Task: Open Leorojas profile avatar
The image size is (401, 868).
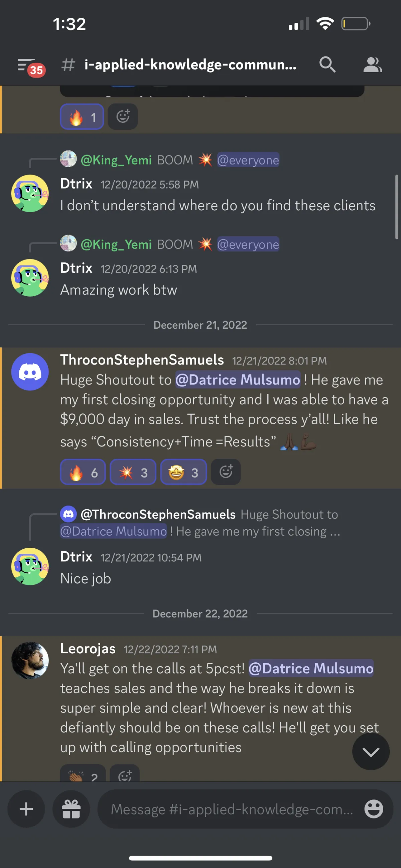Action: 30,660
